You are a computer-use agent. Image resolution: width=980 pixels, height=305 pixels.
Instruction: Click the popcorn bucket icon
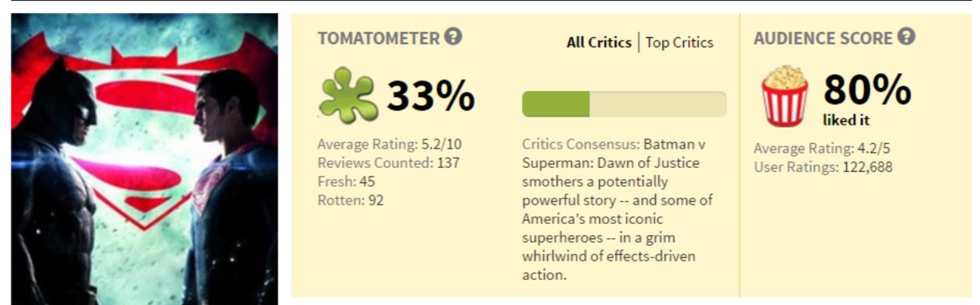pyautogui.click(x=785, y=96)
